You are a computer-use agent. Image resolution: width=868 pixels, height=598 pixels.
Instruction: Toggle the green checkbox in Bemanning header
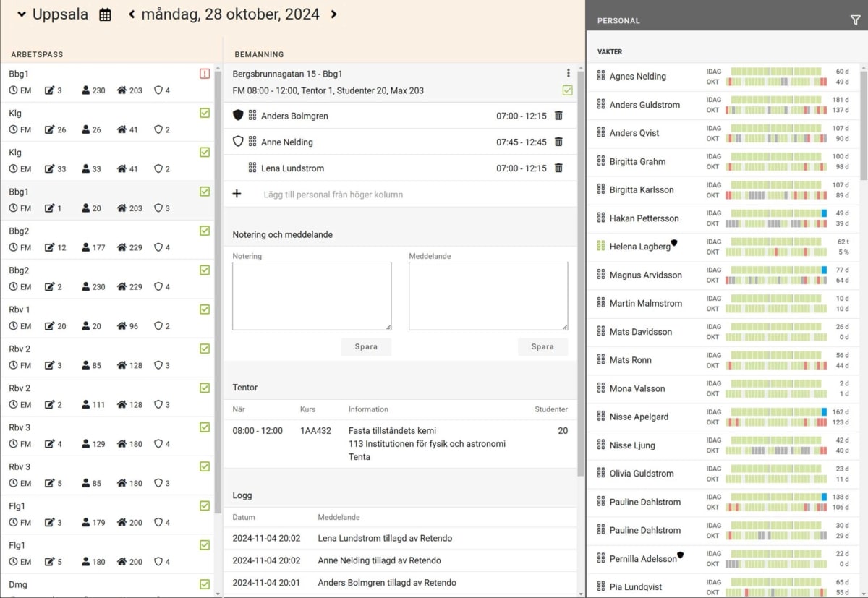(567, 90)
